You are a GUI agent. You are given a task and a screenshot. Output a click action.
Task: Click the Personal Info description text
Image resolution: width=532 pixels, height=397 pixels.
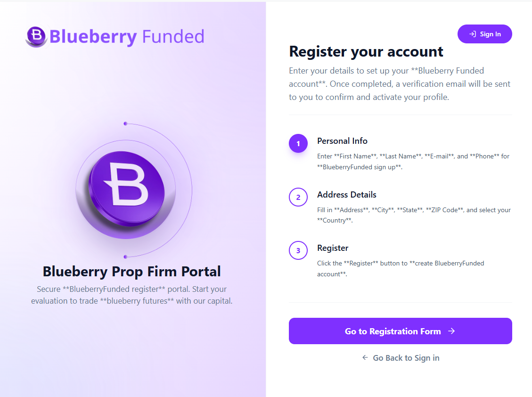coord(413,161)
